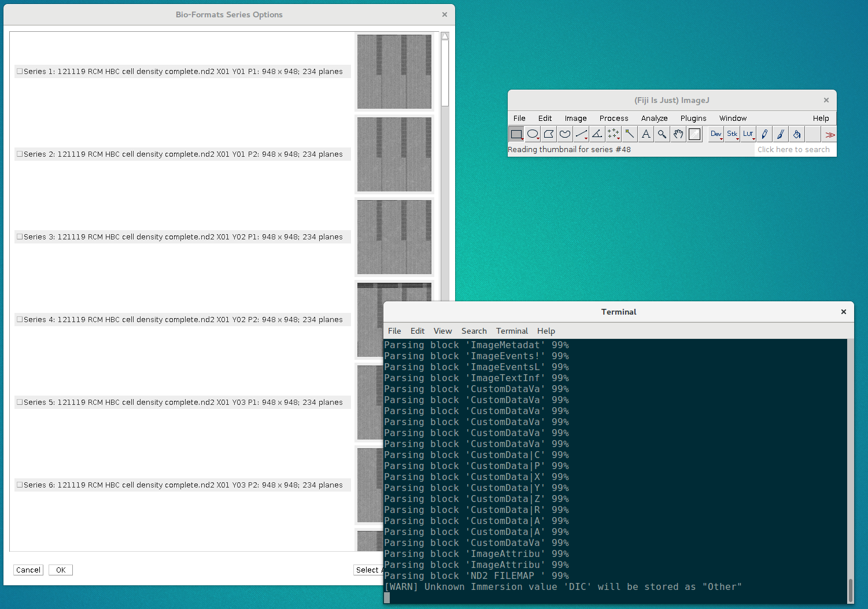Activate the hand scrolling tool
The image size is (868, 609).
(x=678, y=134)
